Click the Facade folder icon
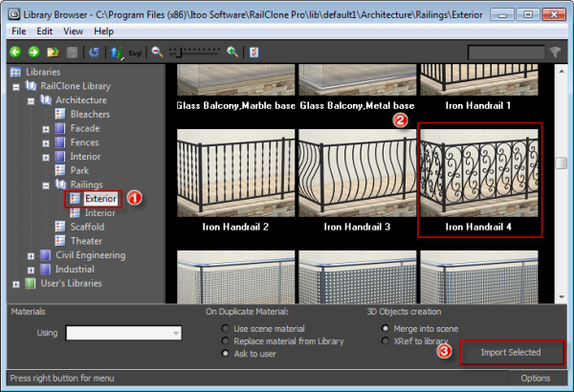This screenshot has width=574, height=392. [60, 128]
